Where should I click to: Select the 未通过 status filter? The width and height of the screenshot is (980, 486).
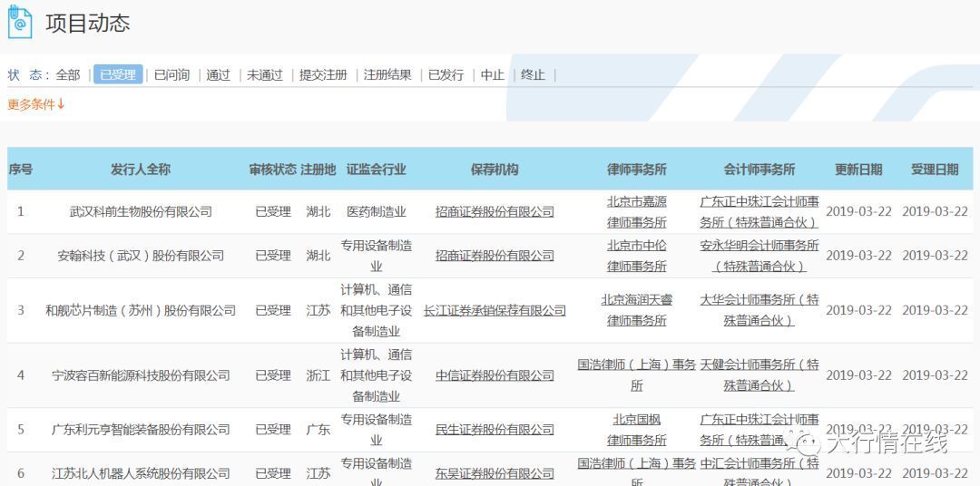pyautogui.click(x=265, y=75)
